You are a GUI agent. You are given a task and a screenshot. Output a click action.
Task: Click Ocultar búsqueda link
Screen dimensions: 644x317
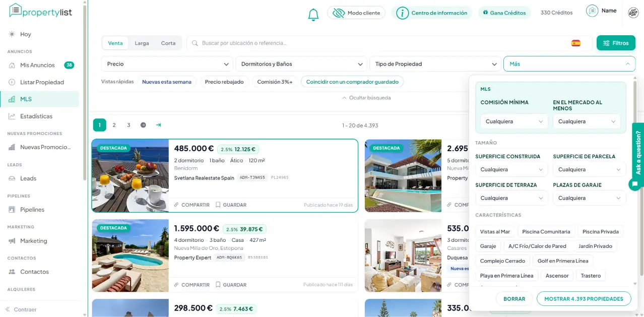pos(366,98)
